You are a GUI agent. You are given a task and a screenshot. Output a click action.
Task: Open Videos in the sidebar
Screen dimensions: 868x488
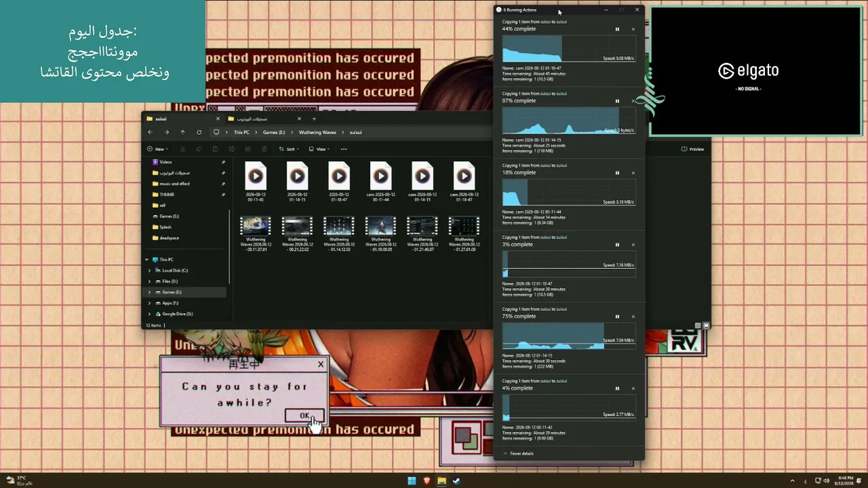[166, 162]
